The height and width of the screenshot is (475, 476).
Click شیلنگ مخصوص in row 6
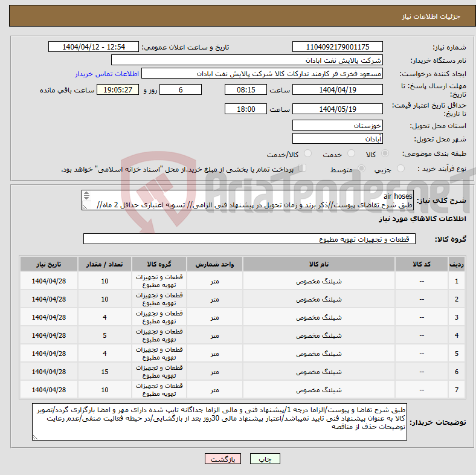(x=319, y=372)
